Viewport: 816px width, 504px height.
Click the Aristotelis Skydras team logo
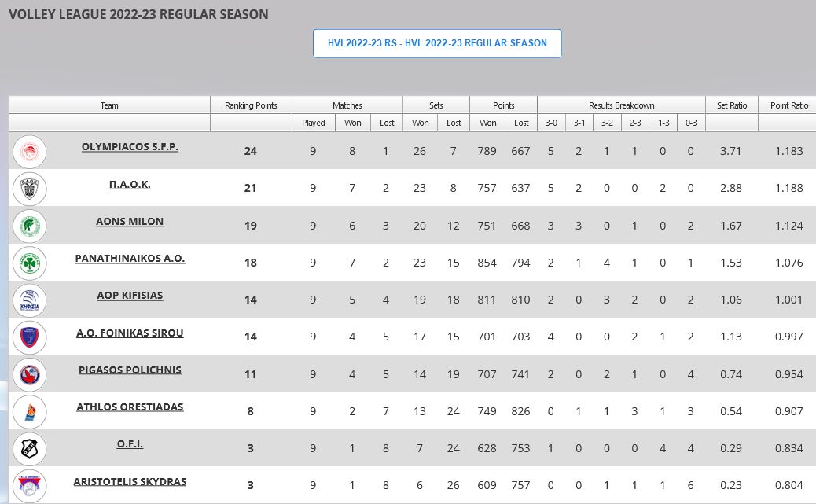point(30,485)
